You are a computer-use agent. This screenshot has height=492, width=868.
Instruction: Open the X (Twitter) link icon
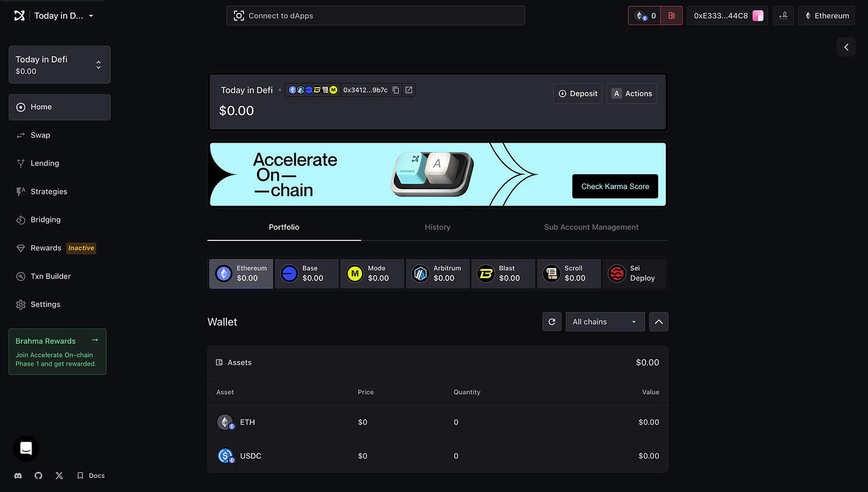click(x=59, y=475)
